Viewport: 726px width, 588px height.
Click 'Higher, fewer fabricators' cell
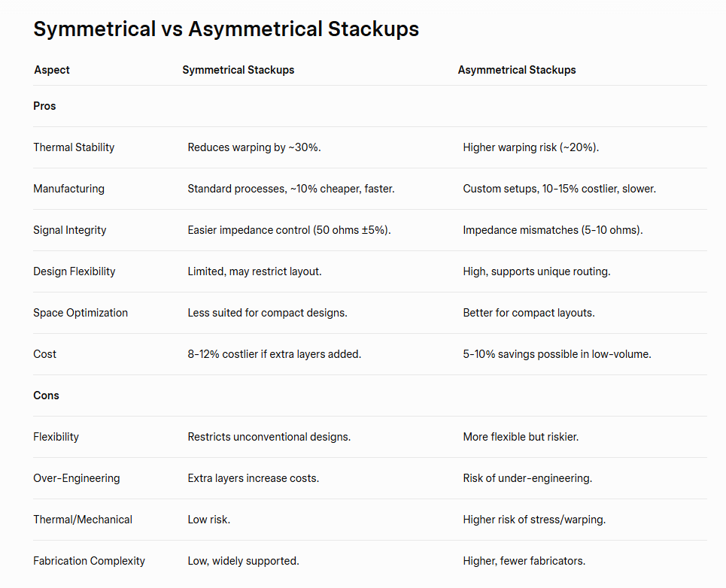(524, 561)
